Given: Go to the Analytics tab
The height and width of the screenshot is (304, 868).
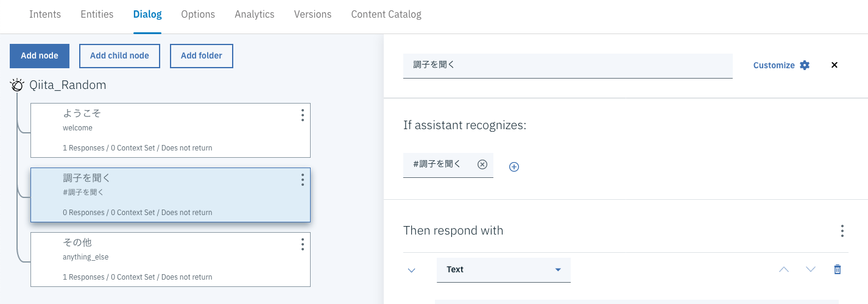Looking at the screenshot, I should [255, 14].
